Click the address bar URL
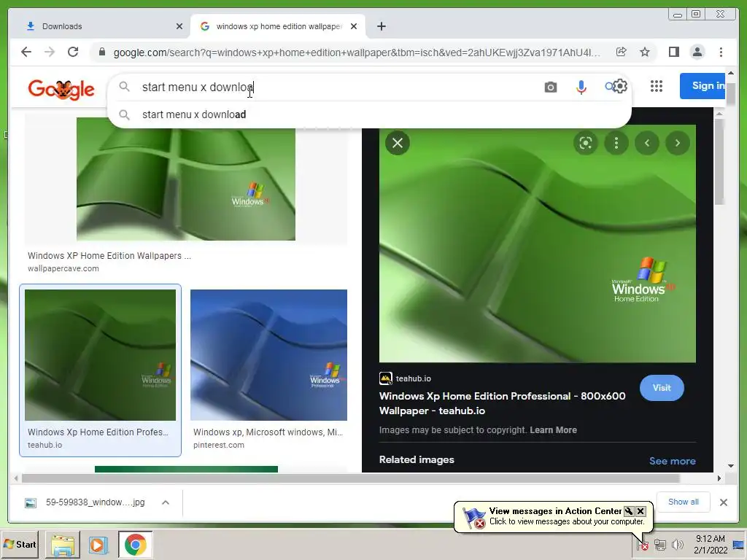 (356, 52)
